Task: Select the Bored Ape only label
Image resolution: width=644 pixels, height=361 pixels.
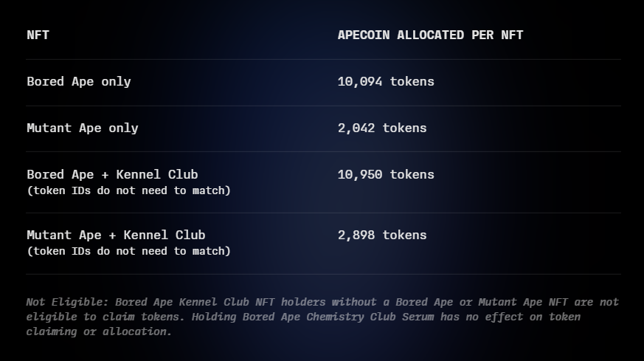Action: click(78, 81)
